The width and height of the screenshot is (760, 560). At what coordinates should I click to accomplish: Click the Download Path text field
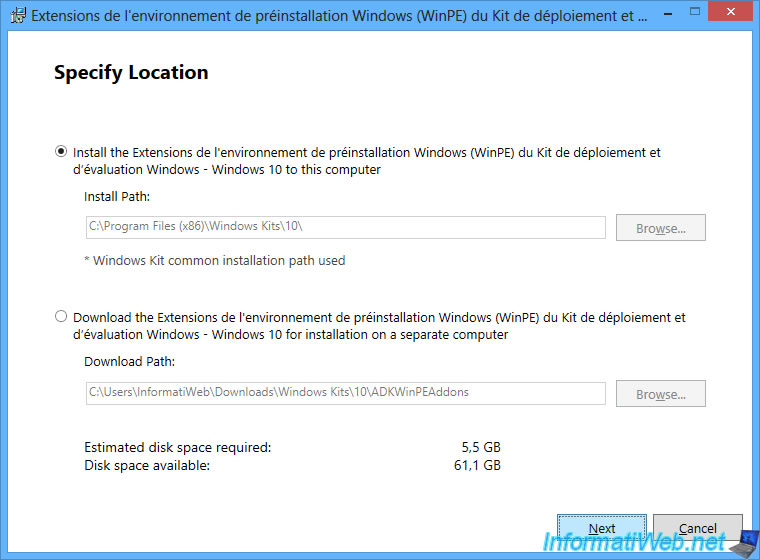click(345, 393)
